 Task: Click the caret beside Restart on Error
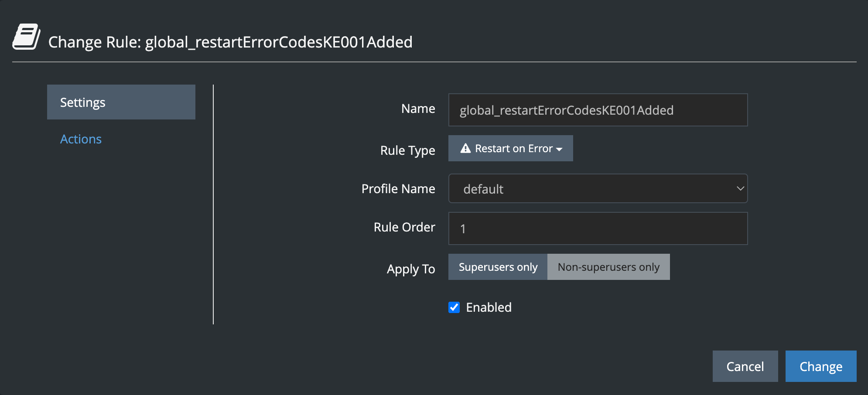point(559,149)
